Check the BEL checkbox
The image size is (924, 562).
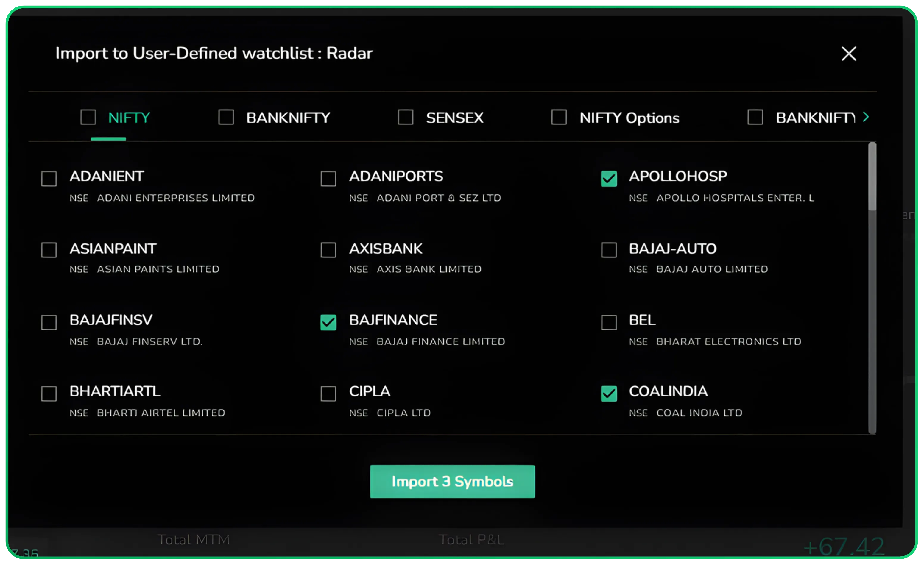[608, 322]
